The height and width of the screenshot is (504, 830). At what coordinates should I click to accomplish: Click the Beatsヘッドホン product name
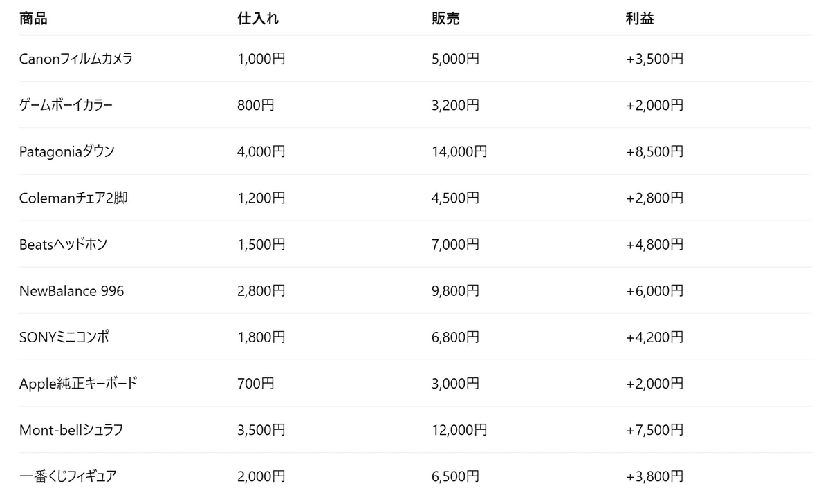coord(64,244)
